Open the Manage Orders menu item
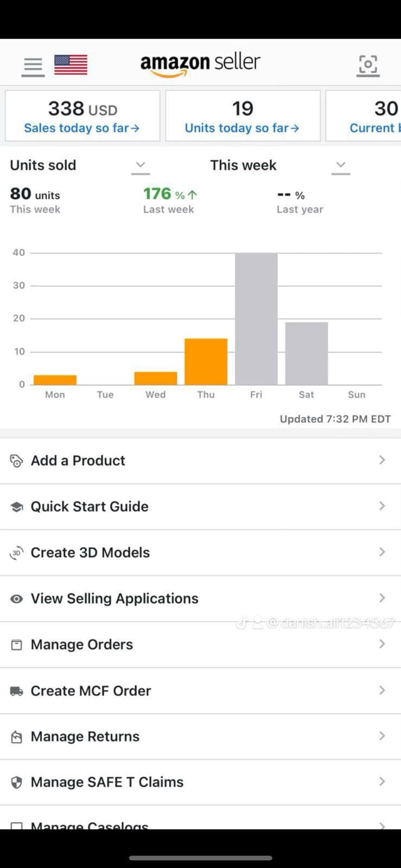This screenshot has height=868, width=401. [82, 644]
